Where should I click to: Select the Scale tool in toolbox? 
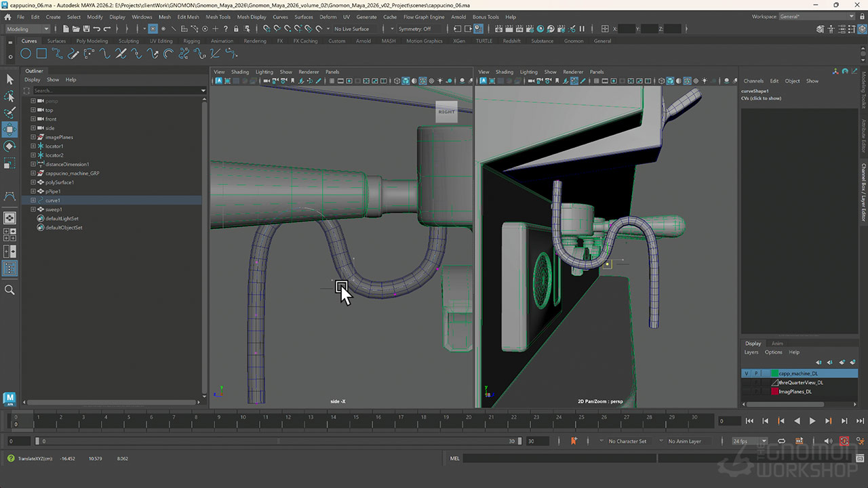[9, 163]
